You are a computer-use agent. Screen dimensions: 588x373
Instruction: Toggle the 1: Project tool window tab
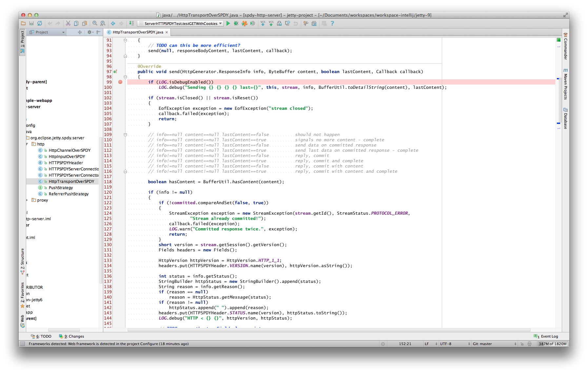(22, 42)
